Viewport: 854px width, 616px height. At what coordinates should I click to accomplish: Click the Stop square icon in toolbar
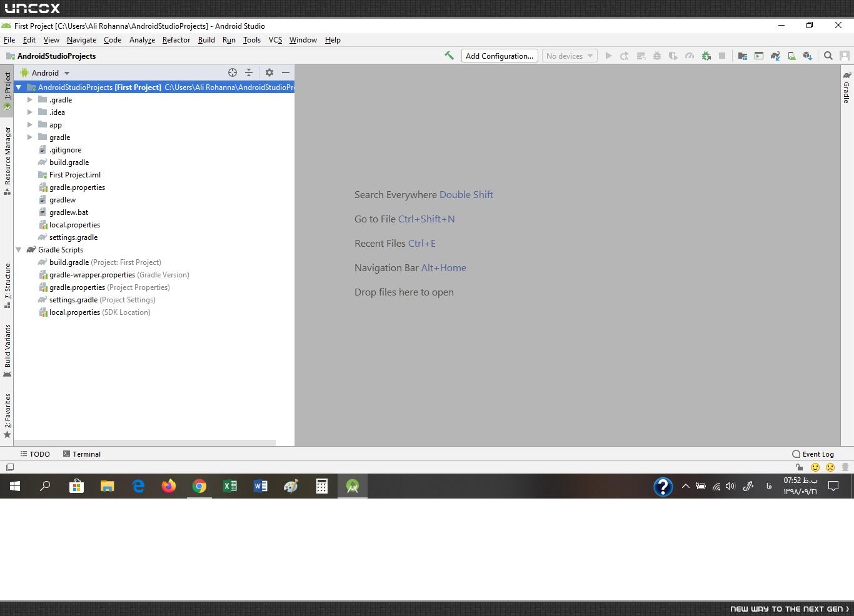(722, 56)
